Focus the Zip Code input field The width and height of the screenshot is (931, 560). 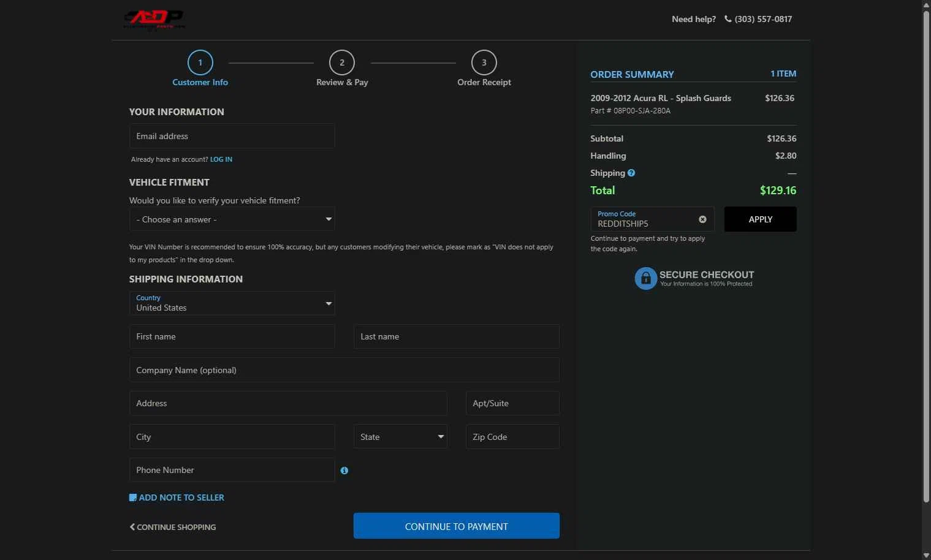click(512, 437)
